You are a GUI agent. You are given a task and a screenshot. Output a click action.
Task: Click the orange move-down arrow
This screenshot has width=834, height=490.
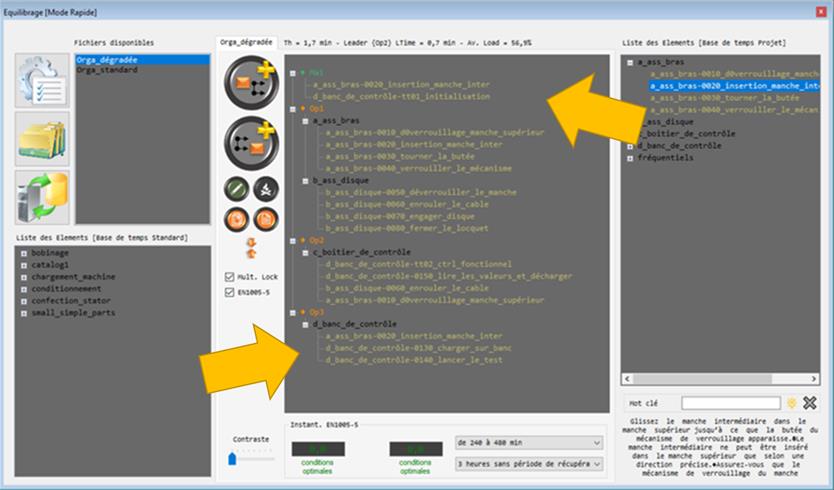tap(251, 243)
